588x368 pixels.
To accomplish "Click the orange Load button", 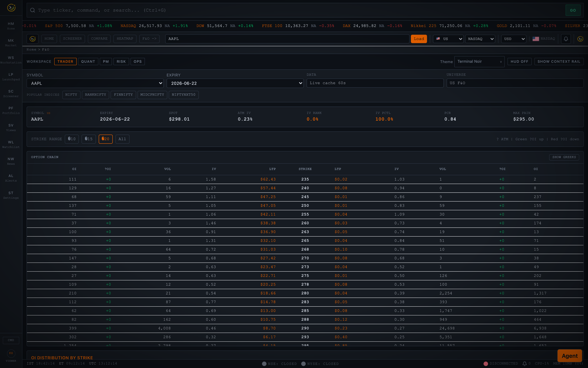I will tap(419, 39).
